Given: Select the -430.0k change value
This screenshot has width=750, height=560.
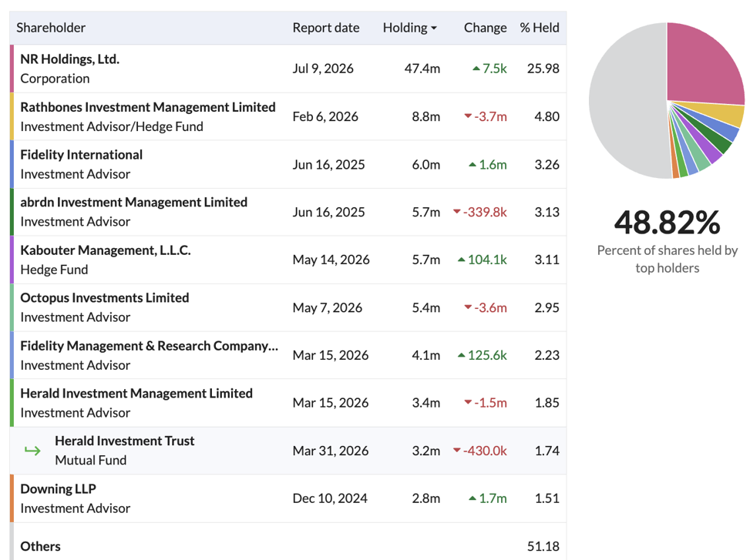Looking at the screenshot, I should (x=485, y=451).
